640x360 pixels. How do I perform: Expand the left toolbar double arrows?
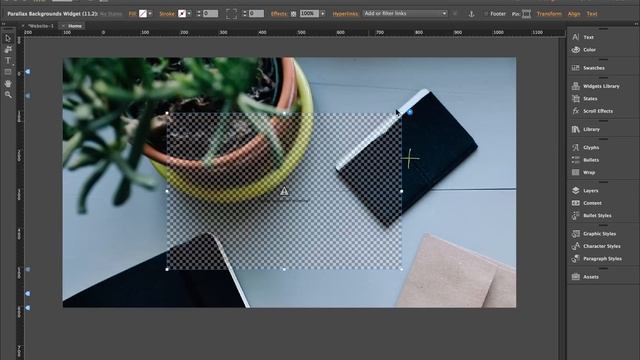pyautogui.click(x=4, y=24)
